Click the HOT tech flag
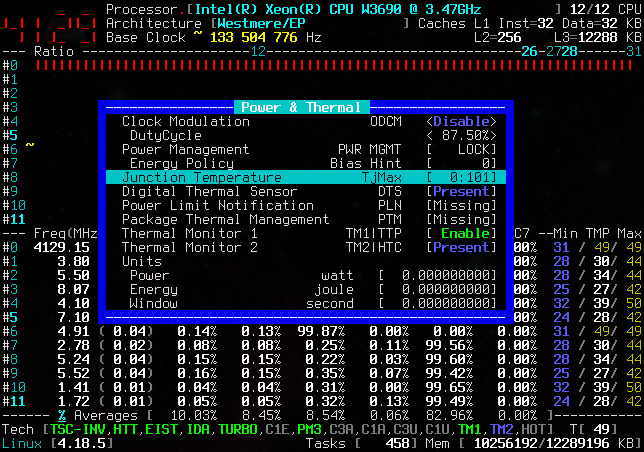 533,429
